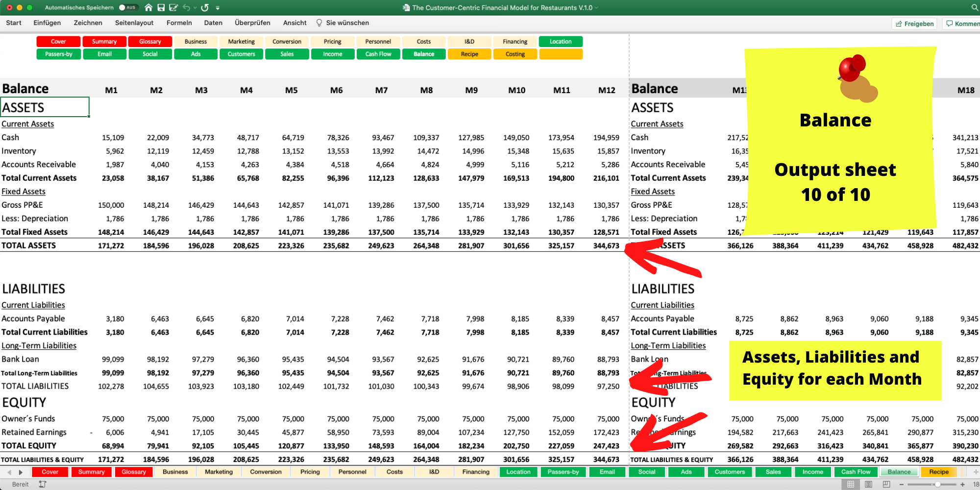Click the search magnifier icon in title bar
The image size is (980, 490).
[x=975, y=7]
